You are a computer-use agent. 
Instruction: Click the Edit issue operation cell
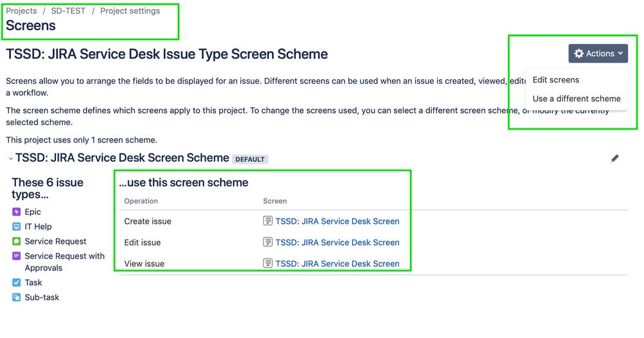[x=142, y=243]
